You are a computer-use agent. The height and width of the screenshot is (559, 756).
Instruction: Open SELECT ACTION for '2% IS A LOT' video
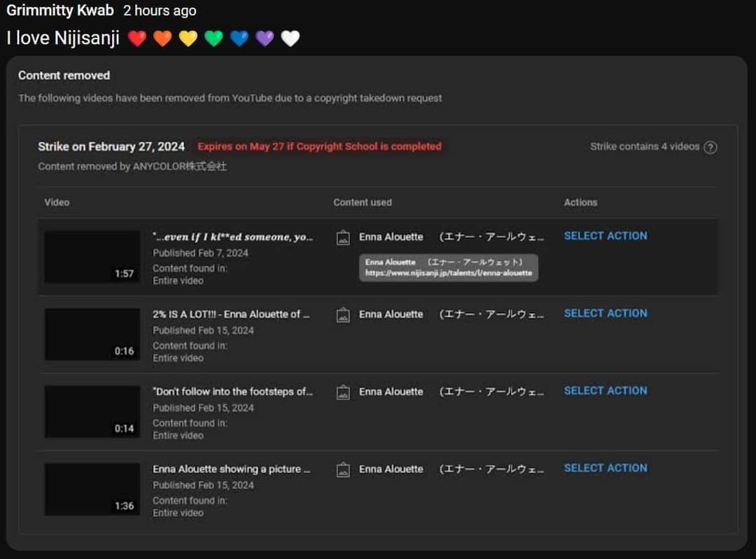click(605, 314)
